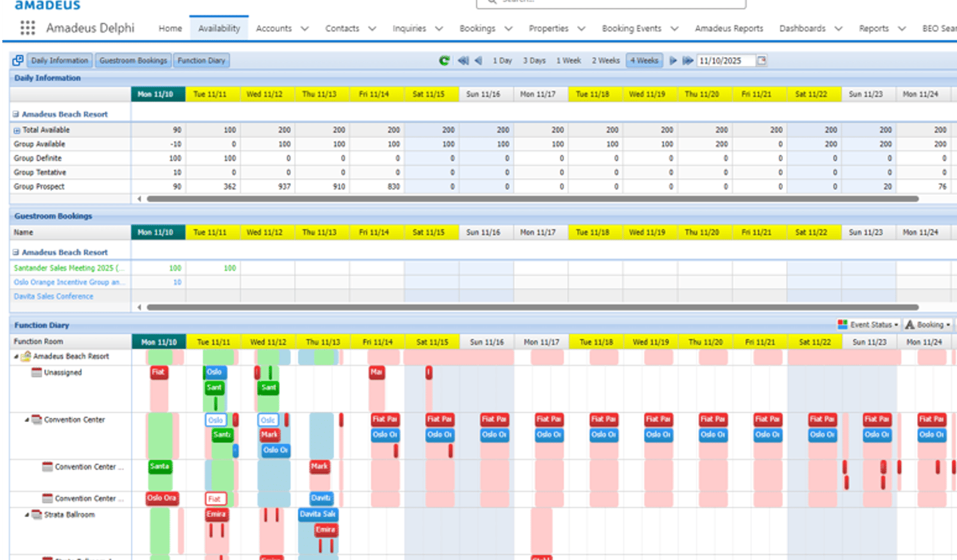Collapse Convention Center tree node
The width and height of the screenshot is (957, 560).
[x=27, y=420]
